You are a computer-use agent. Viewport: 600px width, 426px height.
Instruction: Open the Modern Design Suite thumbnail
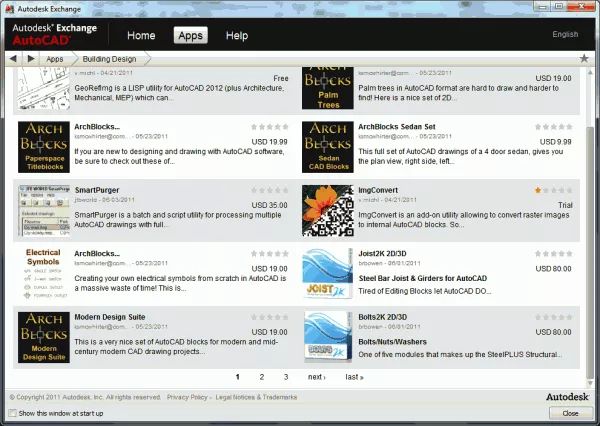(x=44, y=337)
